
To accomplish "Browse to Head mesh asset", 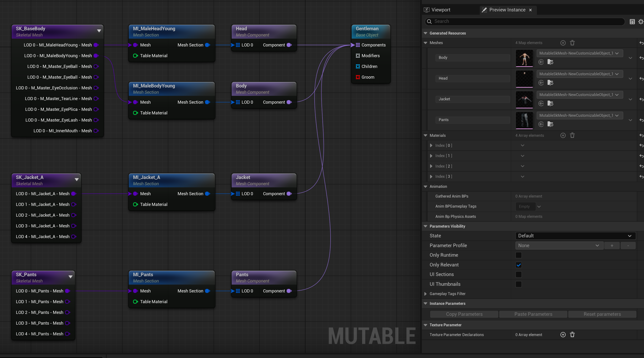I will pos(550,83).
